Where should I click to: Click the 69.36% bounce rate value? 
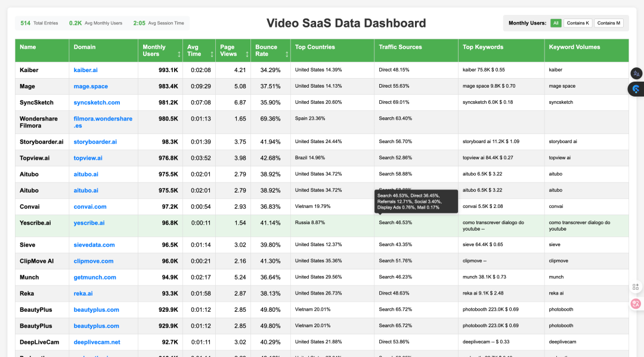coord(270,119)
